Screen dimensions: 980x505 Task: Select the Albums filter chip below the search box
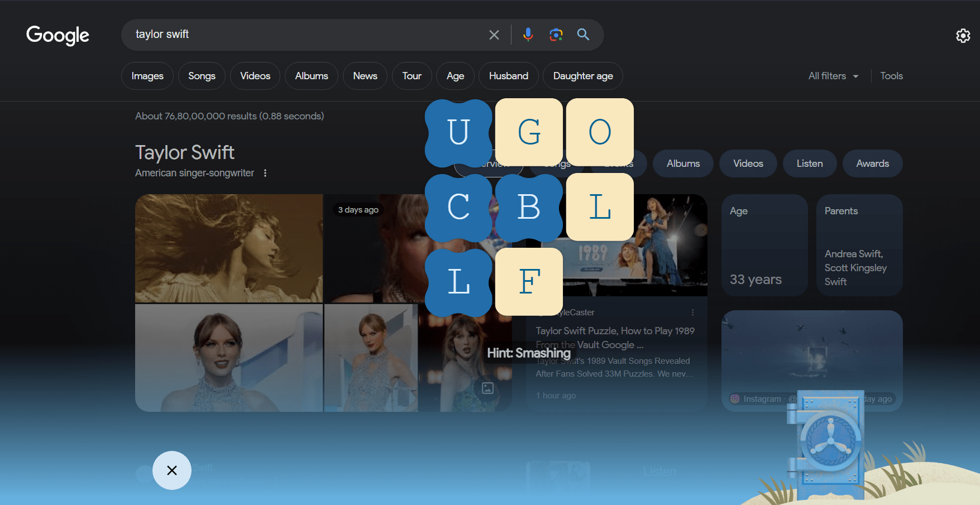tap(312, 76)
